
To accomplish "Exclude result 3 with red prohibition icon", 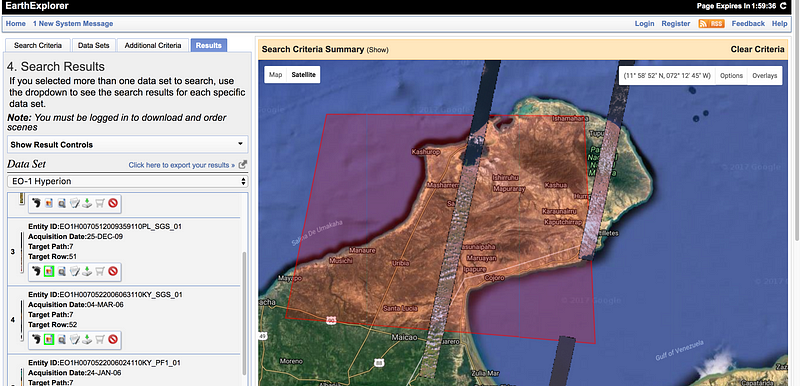I will coord(113,271).
